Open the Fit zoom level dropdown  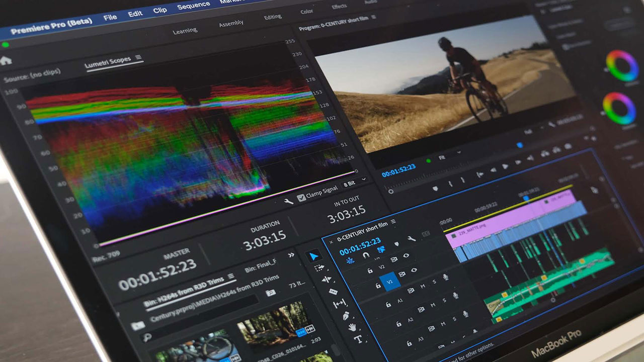tap(449, 155)
